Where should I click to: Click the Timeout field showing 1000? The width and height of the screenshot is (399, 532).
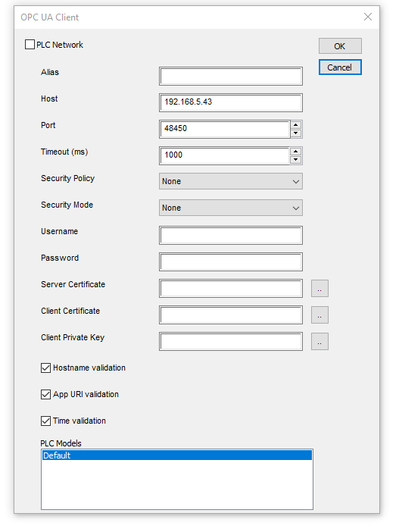[x=224, y=155]
